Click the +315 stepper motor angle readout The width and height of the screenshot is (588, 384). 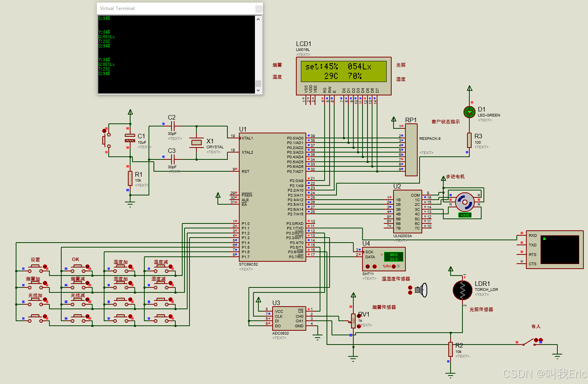[465, 215]
